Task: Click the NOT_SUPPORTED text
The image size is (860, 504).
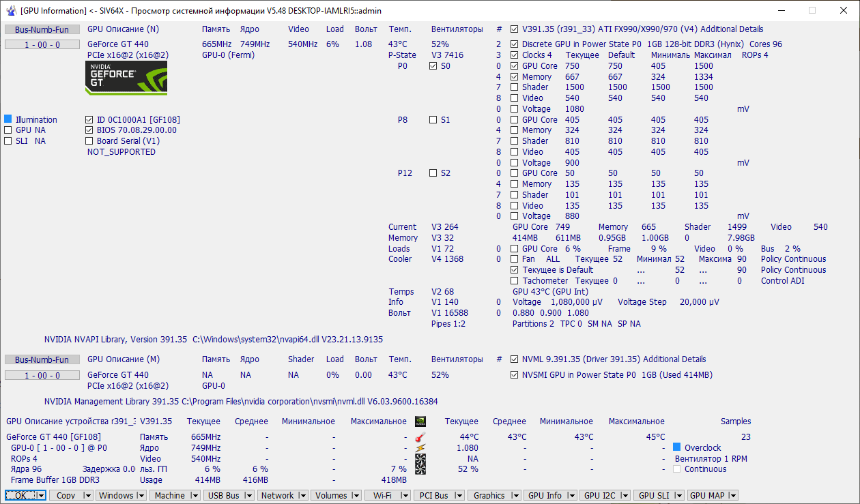Action: click(121, 152)
